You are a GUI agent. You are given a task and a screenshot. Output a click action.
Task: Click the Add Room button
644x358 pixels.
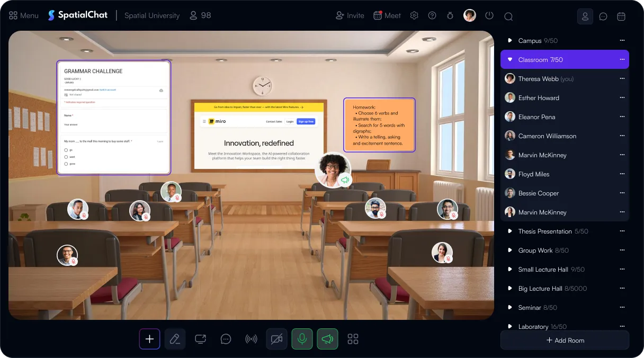click(x=565, y=340)
